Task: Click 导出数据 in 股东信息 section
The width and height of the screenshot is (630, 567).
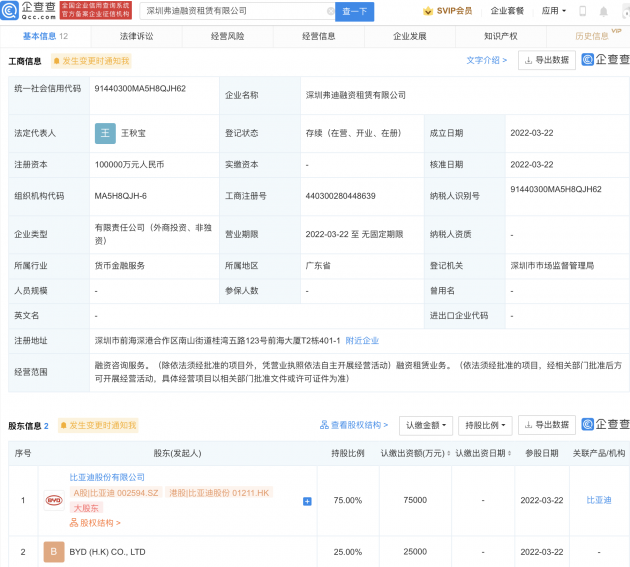Action: (547, 425)
